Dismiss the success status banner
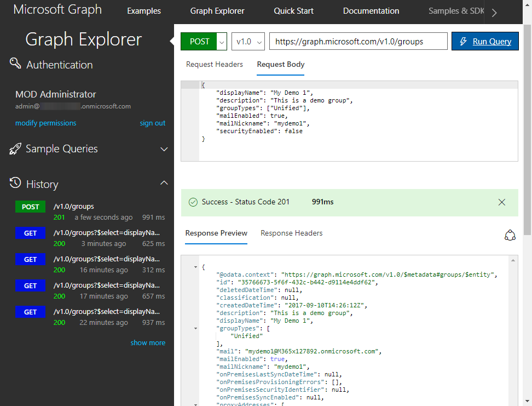The height and width of the screenshot is (406, 532). [x=502, y=202]
